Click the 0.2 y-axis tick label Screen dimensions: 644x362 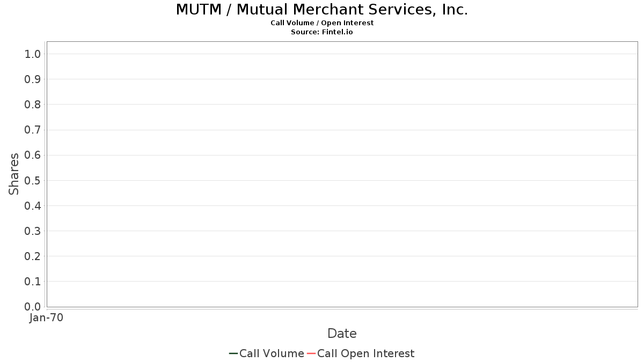click(x=33, y=256)
